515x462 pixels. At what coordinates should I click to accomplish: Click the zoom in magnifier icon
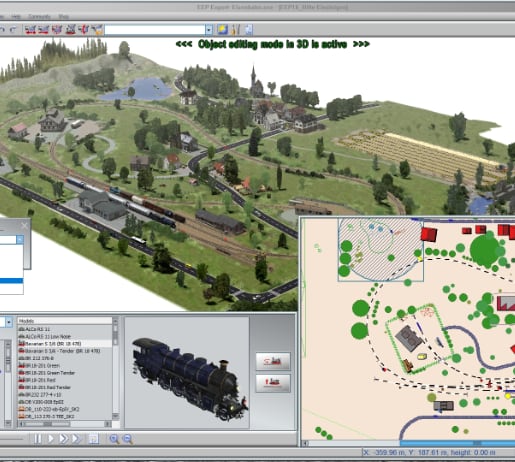[x=114, y=439]
